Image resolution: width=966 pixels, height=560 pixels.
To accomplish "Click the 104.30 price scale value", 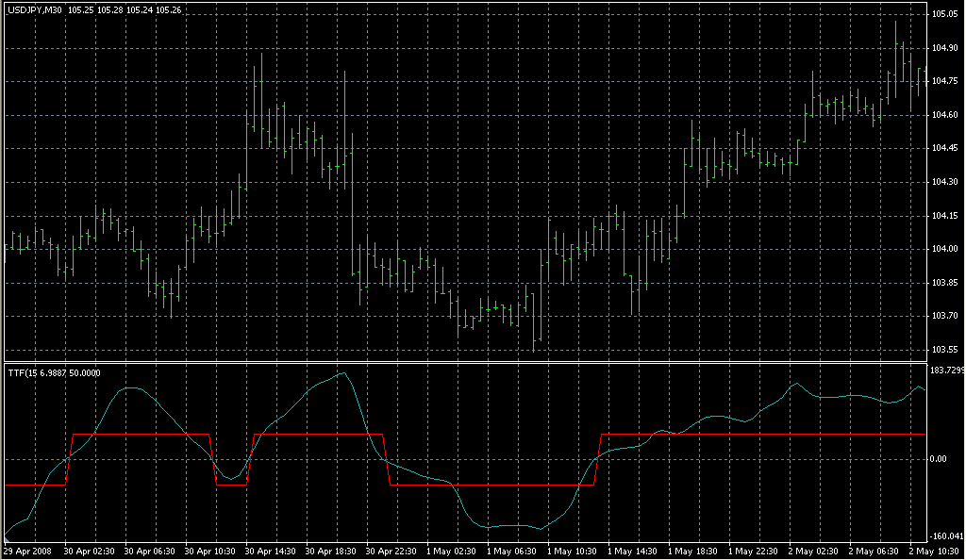I will click(x=946, y=182).
